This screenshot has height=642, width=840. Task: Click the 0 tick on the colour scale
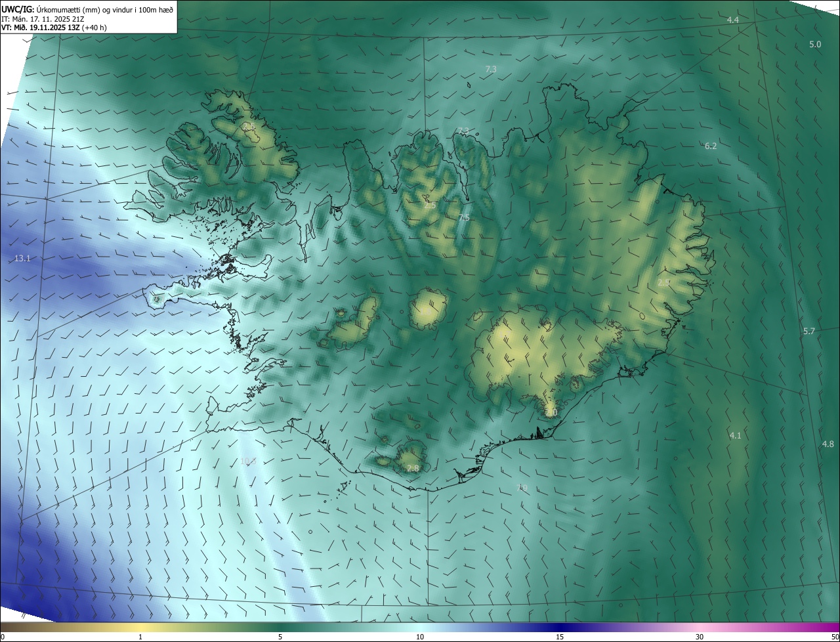[x=3, y=637]
